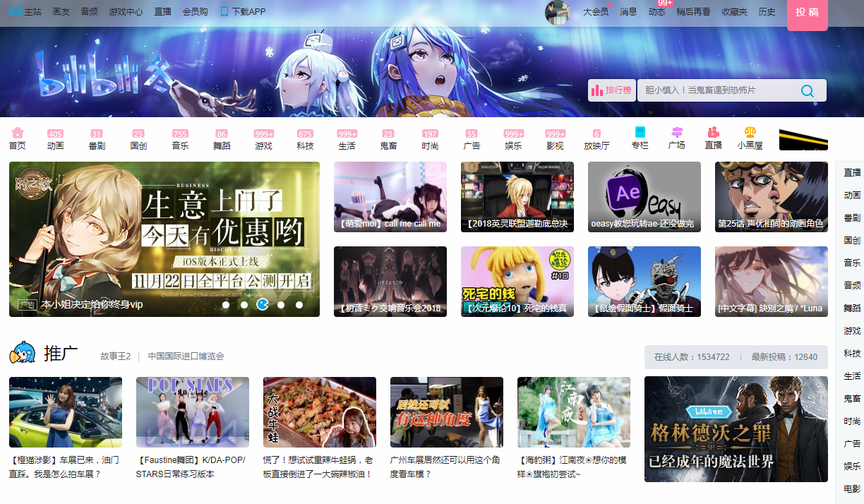Open the 游戏 category in category bar
Image resolution: width=864 pixels, height=504 pixels.
(x=263, y=140)
